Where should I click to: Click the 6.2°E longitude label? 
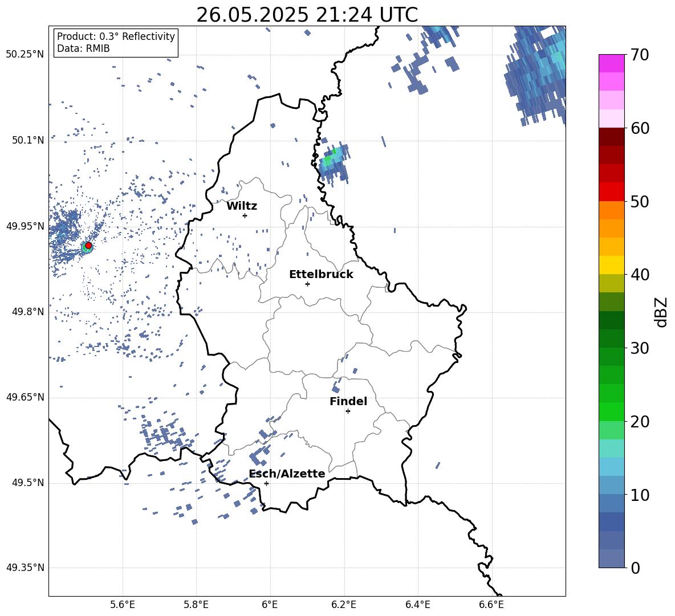click(x=344, y=605)
